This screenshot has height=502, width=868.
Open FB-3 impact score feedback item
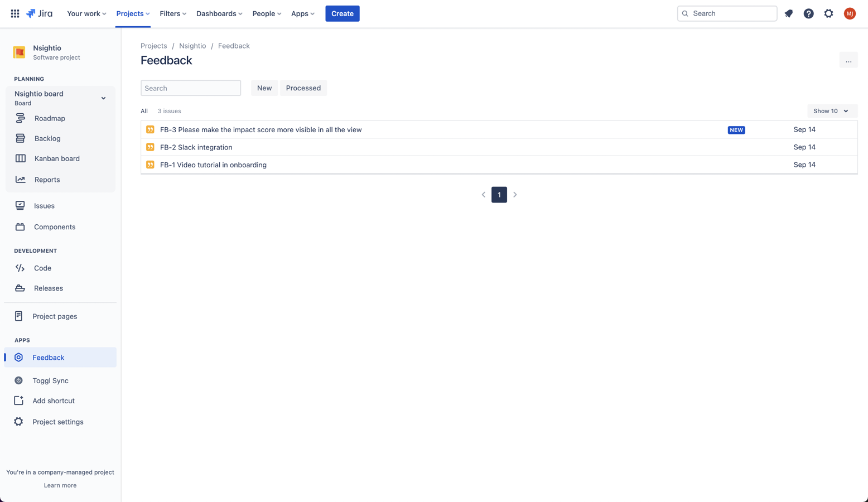click(261, 129)
